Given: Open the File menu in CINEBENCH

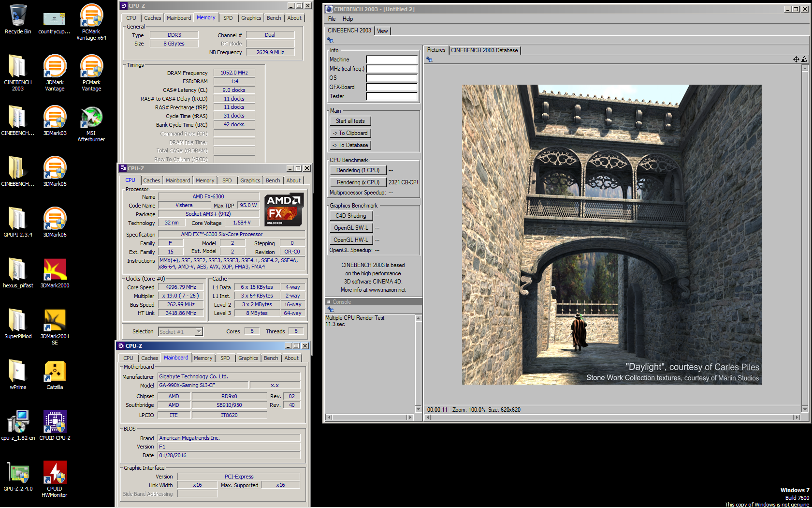Looking at the screenshot, I should click(x=332, y=19).
